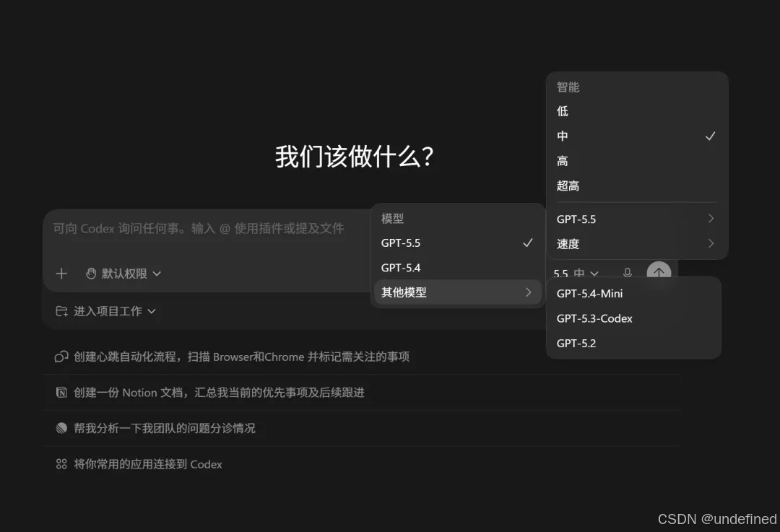
Task: Click the project folder icon
Action: coord(61,311)
